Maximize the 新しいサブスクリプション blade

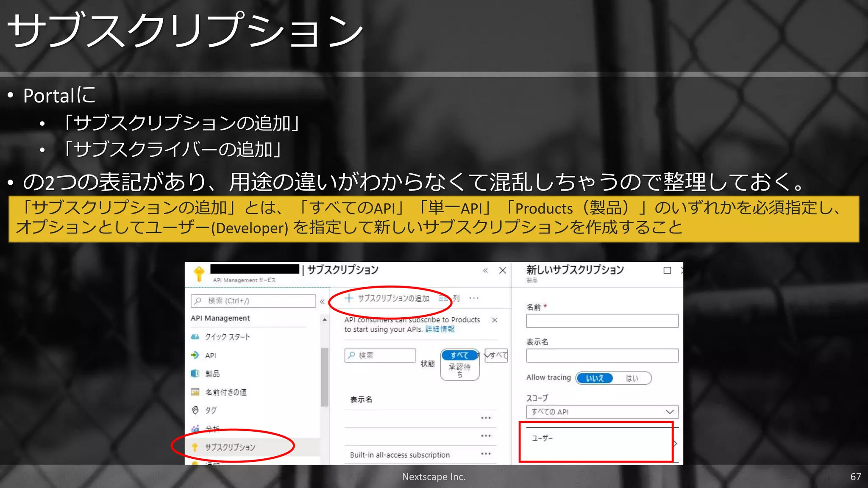[667, 270]
